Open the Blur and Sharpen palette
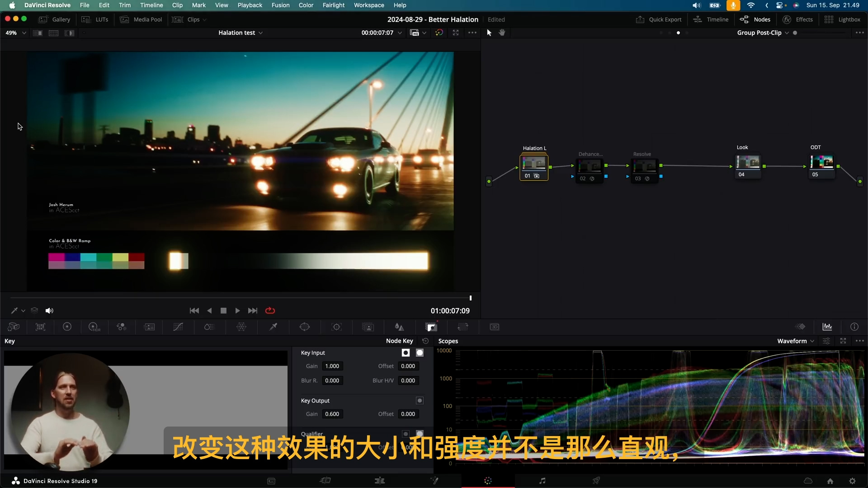The width and height of the screenshot is (868, 488). (x=399, y=327)
